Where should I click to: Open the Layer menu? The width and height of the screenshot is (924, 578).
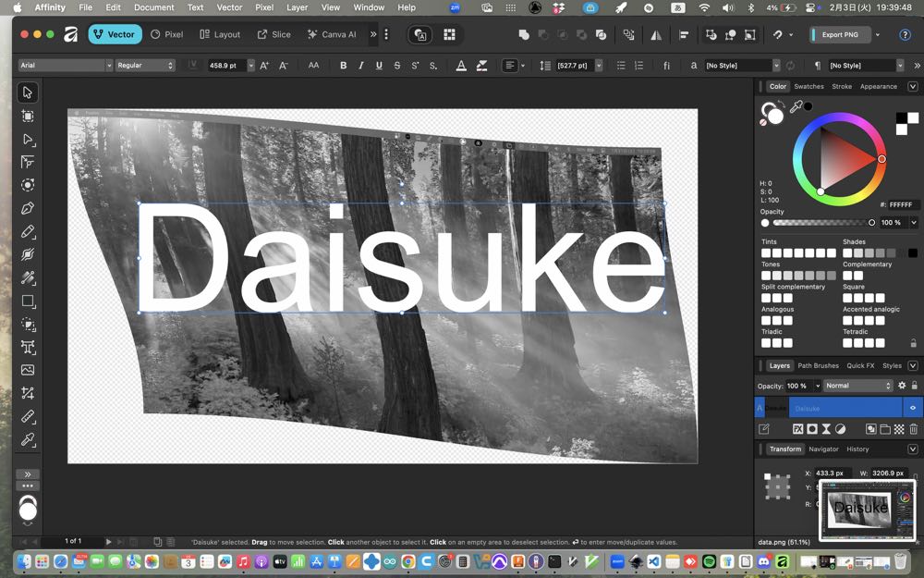click(297, 7)
